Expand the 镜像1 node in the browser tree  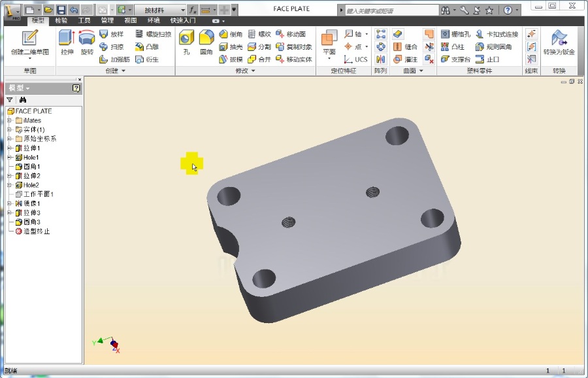pos(10,203)
